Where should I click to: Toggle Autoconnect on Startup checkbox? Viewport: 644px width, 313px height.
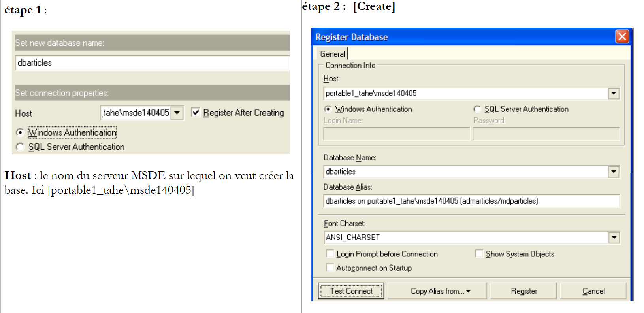pyautogui.click(x=330, y=268)
